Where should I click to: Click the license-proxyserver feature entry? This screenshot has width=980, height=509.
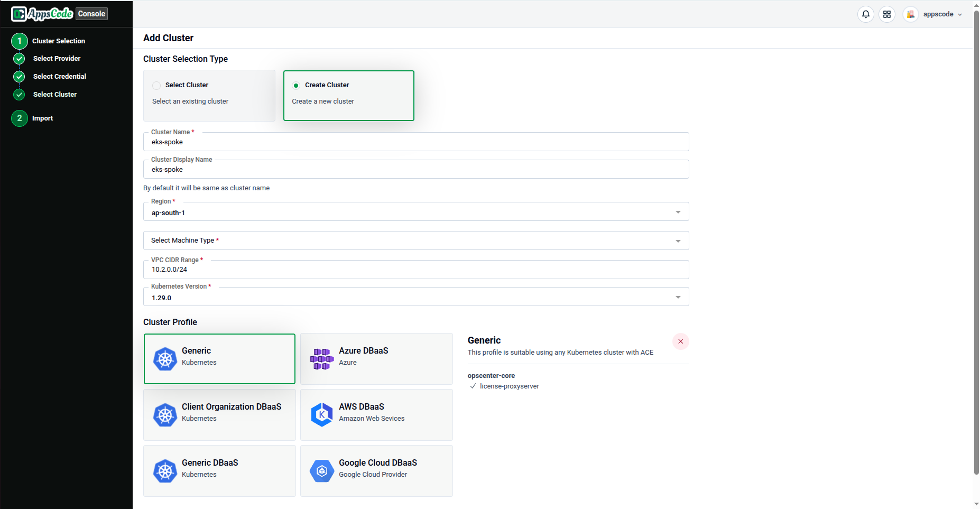pos(504,386)
